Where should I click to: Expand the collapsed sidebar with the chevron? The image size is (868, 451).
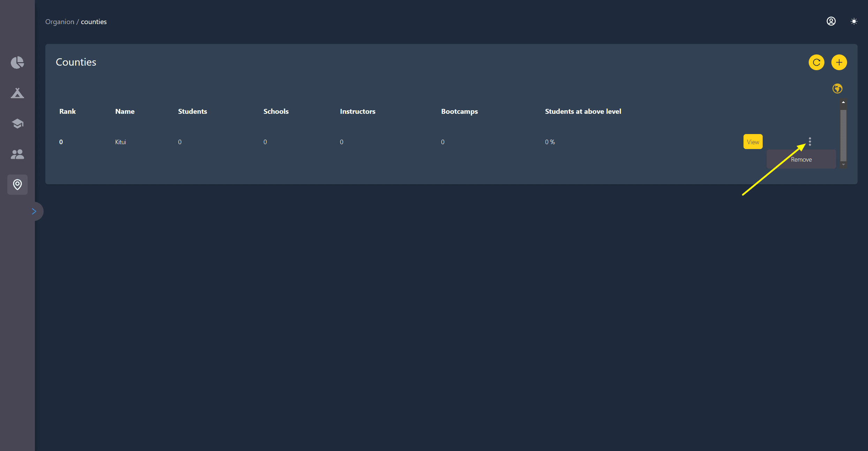34,211
